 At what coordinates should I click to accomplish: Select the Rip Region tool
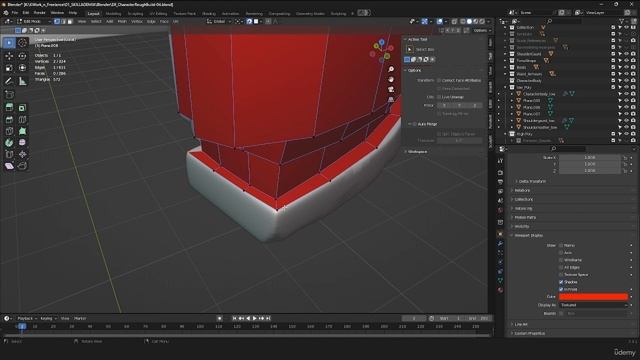pos(22,166)
